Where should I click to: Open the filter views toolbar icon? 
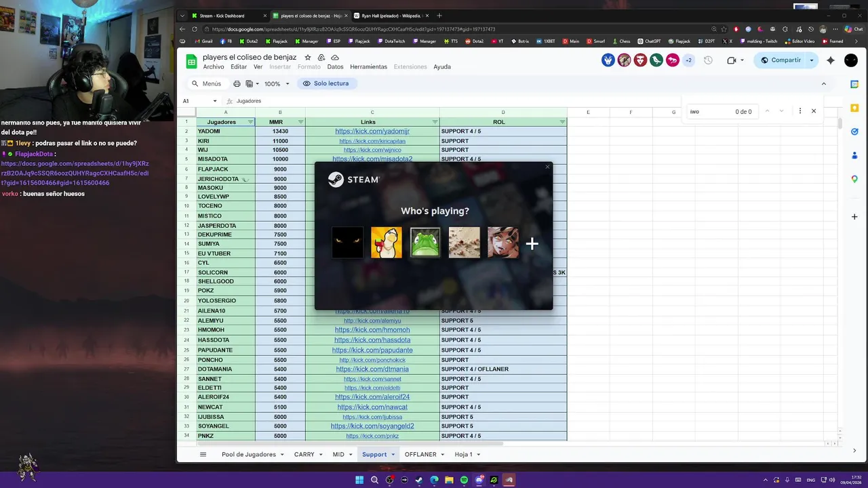click(x=251, y=83)
